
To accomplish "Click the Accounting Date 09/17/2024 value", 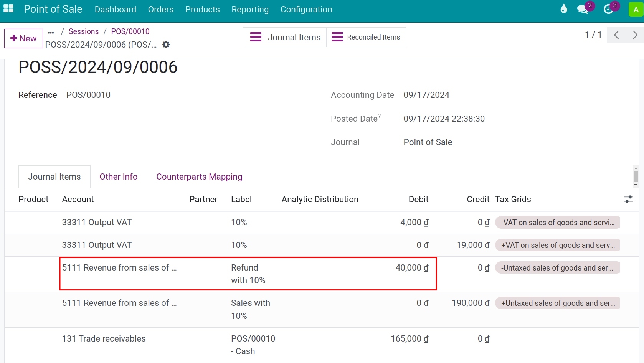I will pyautogui.click(x=426, y=95).
